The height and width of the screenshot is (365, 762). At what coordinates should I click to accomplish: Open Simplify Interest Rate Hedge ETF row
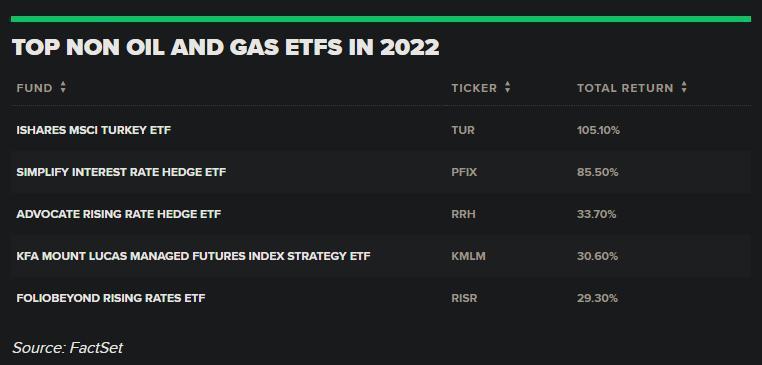pos(381,172)
